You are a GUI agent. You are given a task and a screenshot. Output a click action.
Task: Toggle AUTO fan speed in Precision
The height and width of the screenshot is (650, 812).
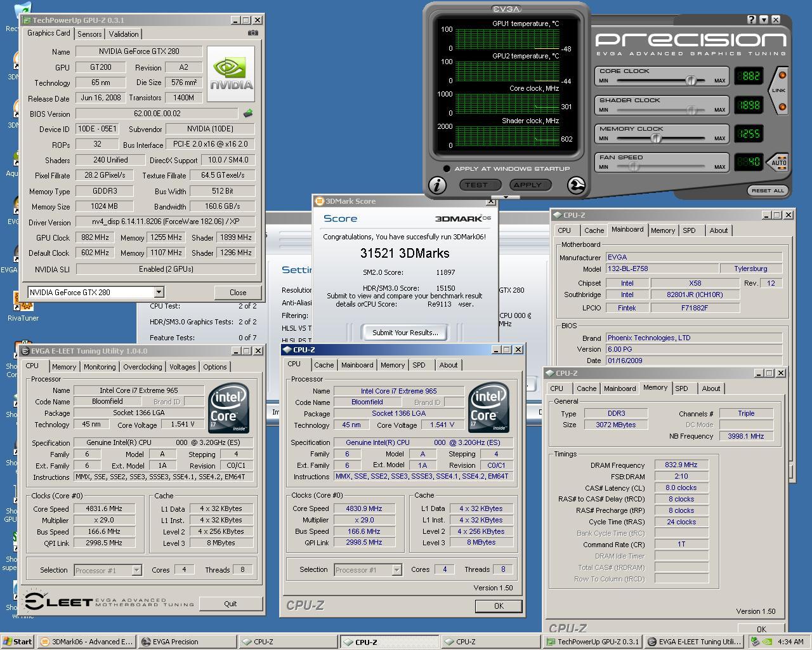coord(778,162)
